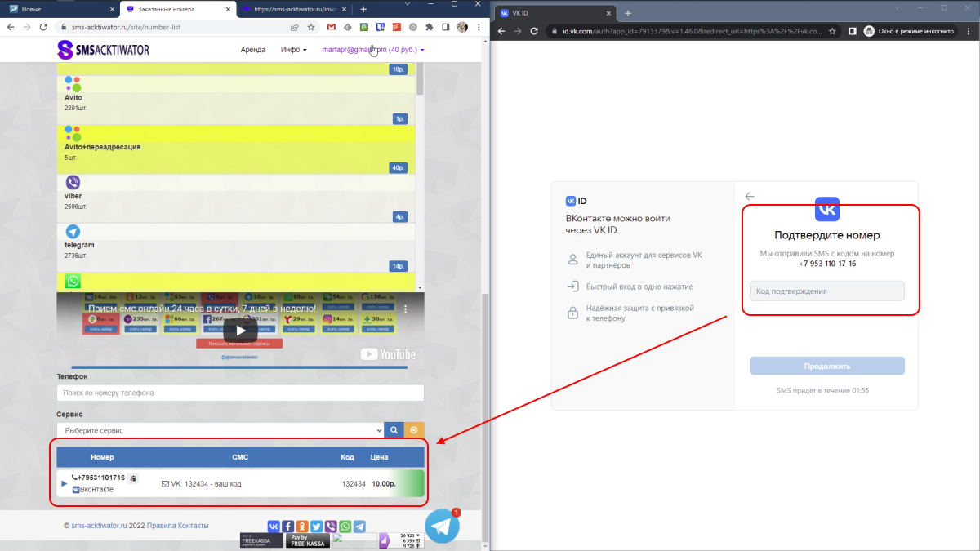Viewport: 980px width, 551px height.
Task: Click the Продолжить button
Action: 827,366
